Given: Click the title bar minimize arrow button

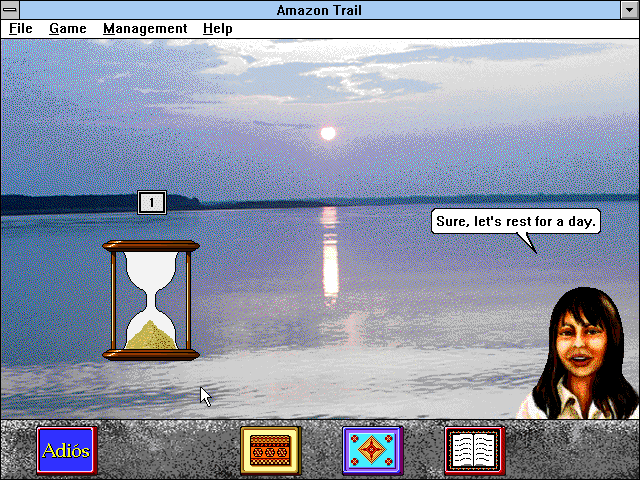Looking at the screenshot, I should [x=629, y=10].
